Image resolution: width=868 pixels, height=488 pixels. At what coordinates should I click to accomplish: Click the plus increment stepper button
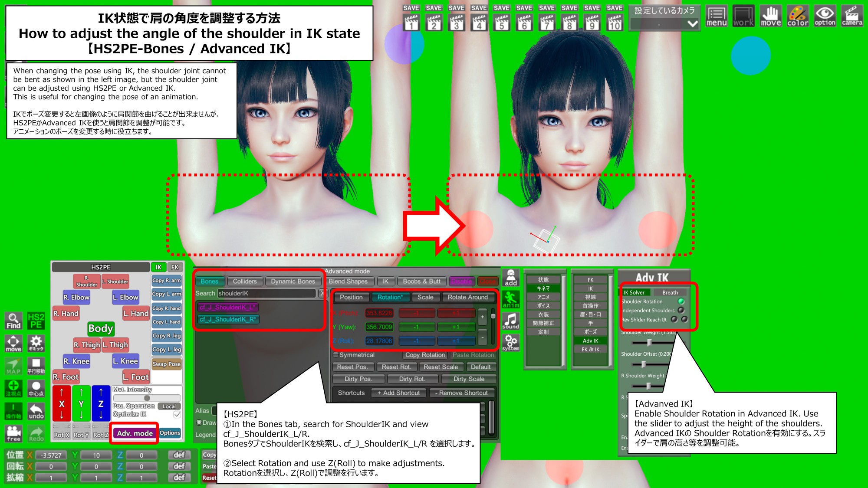[x=482, y=317]
